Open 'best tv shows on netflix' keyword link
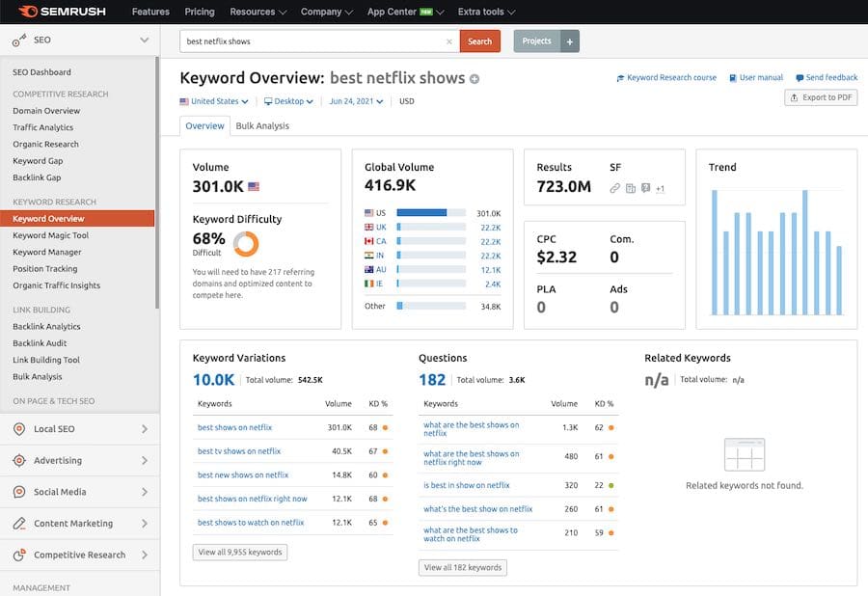The height and width of the screenshot is (596, 868). 239,451
